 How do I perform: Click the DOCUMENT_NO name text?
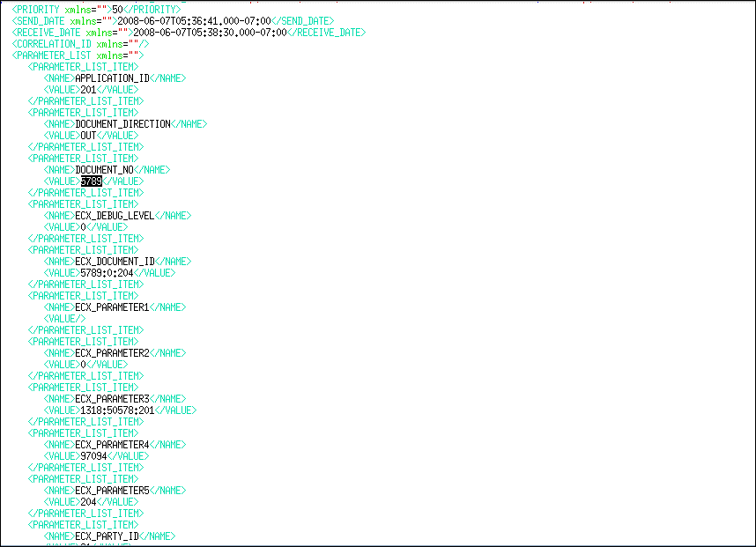(104, 170)
